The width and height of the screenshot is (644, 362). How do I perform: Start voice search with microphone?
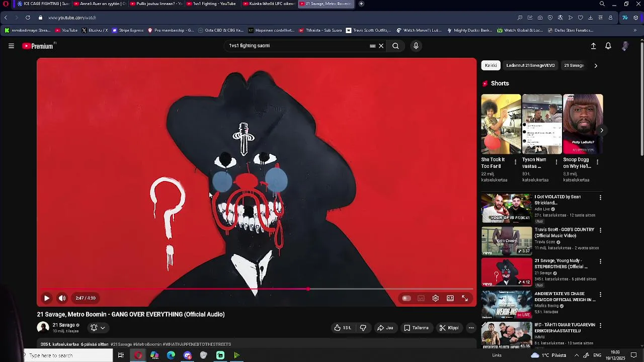pyautogui.click(x=416, y=46)
